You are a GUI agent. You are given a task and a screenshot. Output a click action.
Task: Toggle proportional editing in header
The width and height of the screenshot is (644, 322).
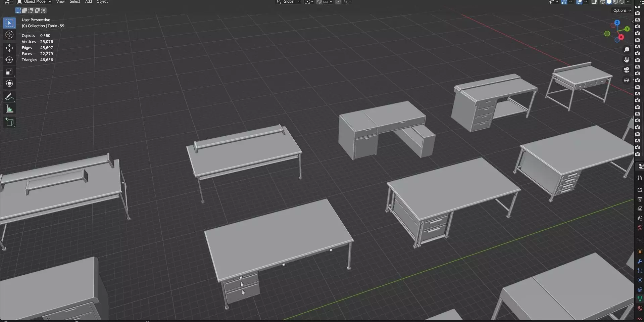click(x=338, y=2)
